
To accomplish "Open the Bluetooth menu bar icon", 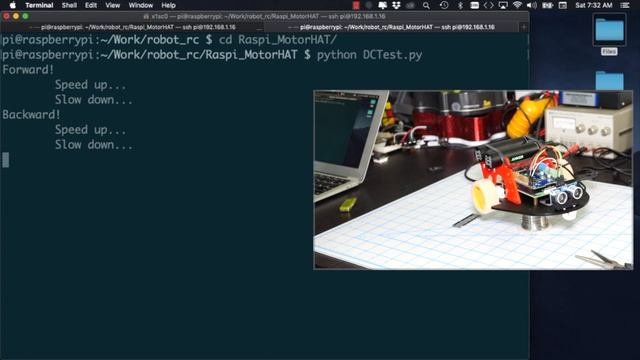I will click(460, 5).
